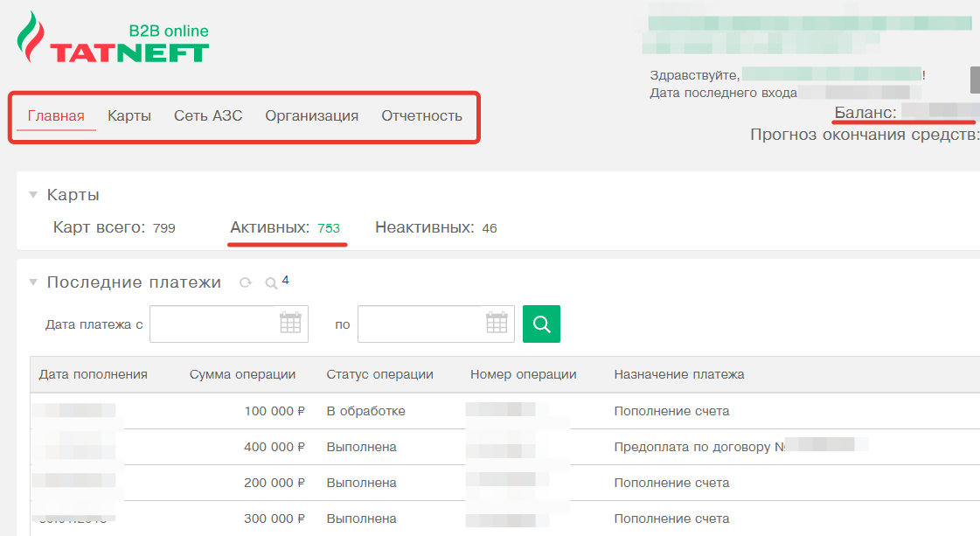Click the Tatneft B2B online logo

tap(113, 38)
